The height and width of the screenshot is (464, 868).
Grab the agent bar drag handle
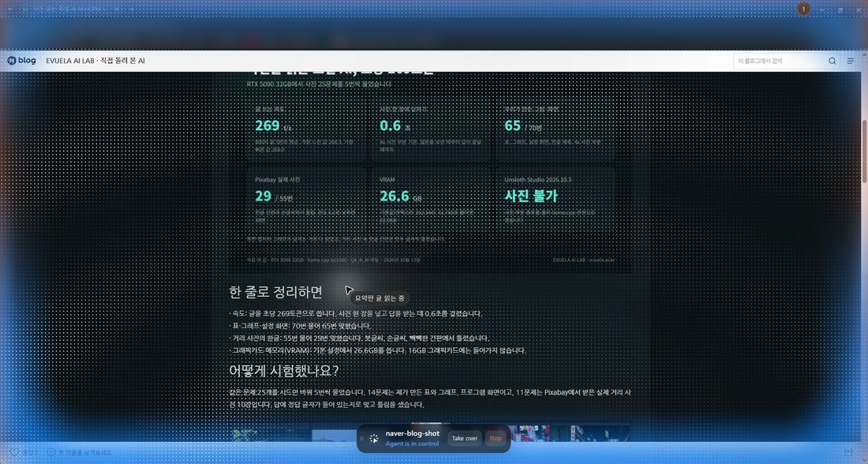[361, 439]
